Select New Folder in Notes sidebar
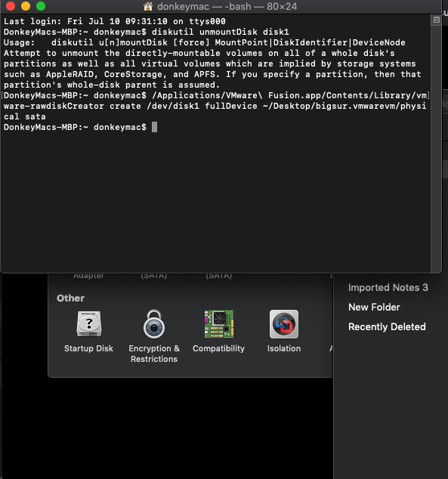This screenshot has width=448, height=479. point(374,307)
